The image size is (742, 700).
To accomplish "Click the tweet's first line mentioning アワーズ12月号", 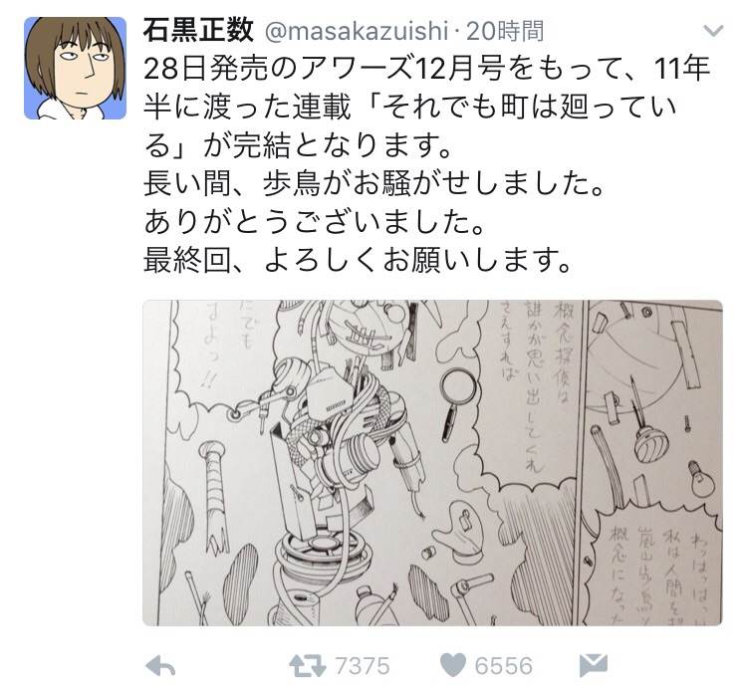I will pyautogui.click(x=427, y=69).
